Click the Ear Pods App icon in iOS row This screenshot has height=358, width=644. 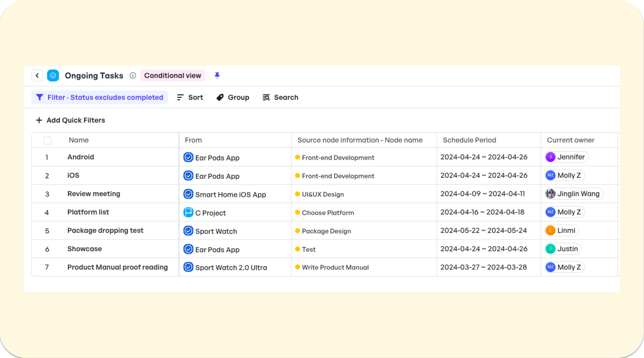(x=188, y=176)
